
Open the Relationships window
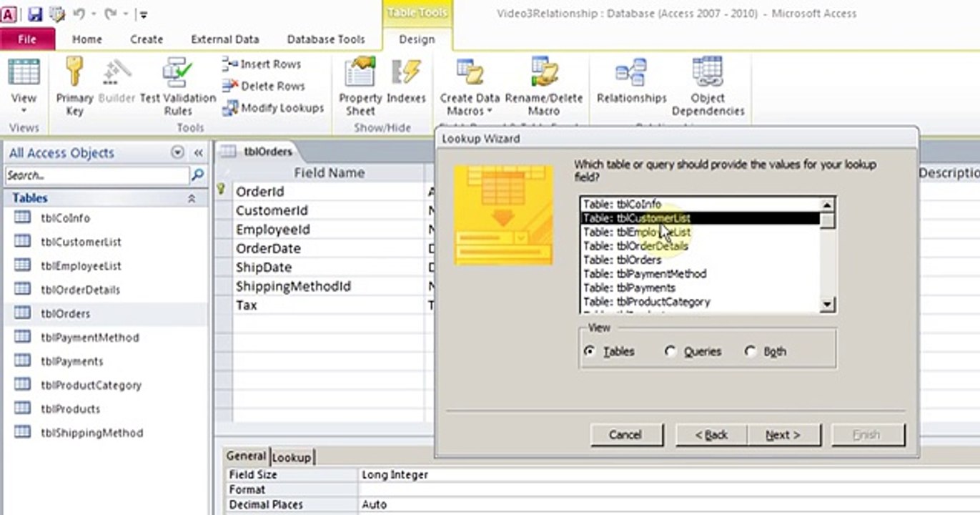(631, 82)
